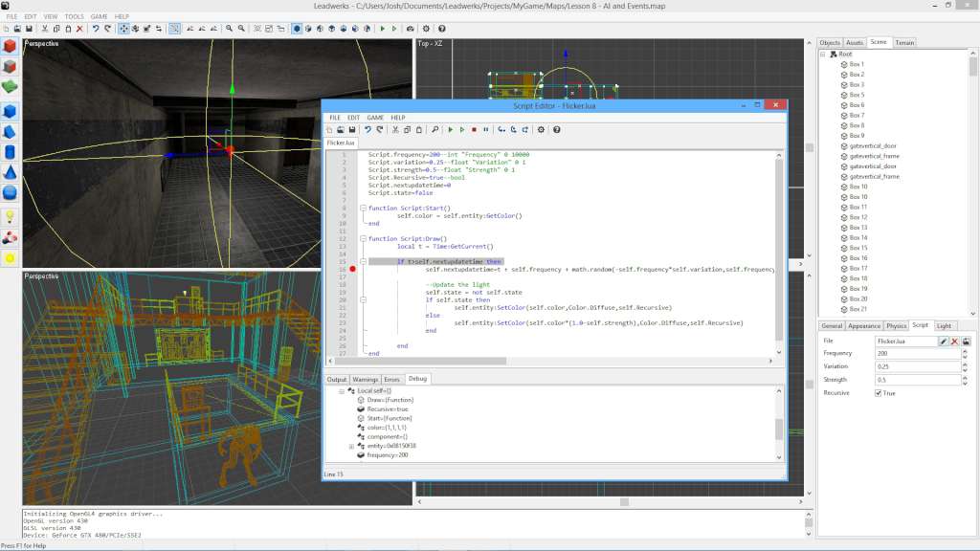Click the Frequency up stepper arrow

[x=965, y=351]
